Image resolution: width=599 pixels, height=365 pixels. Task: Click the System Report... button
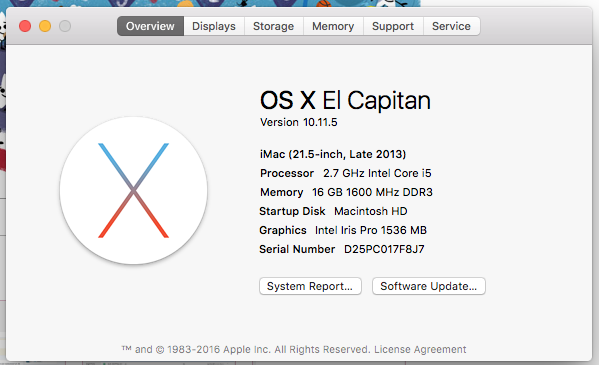[310, 286]
